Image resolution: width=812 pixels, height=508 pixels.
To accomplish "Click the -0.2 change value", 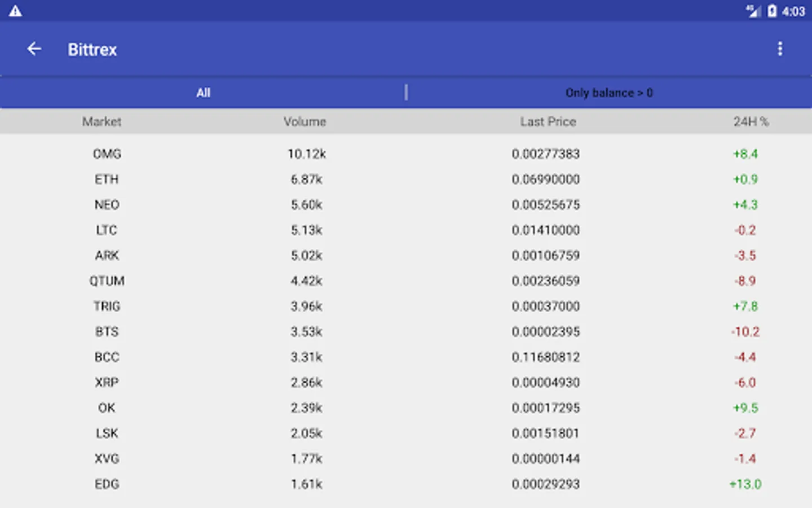I will [x=745, y=230].
